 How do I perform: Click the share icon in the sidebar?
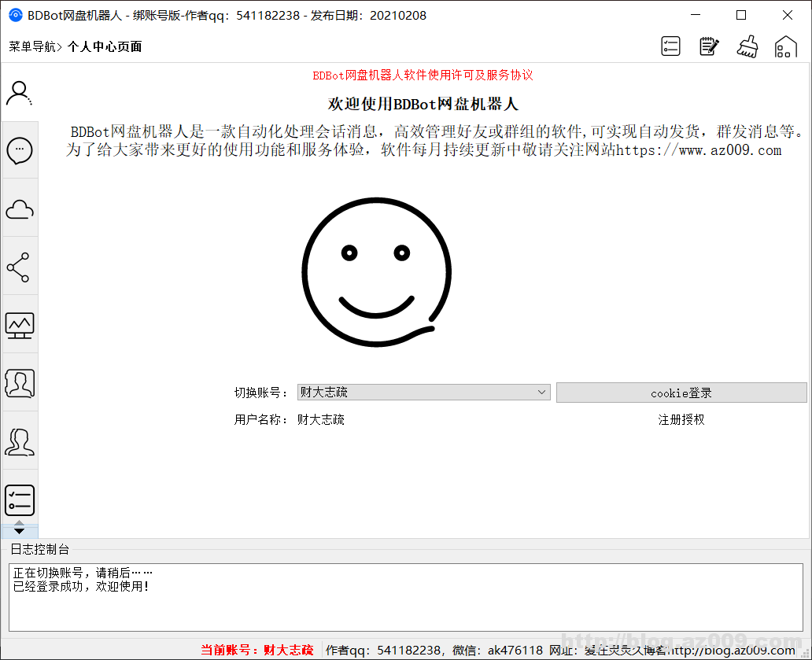[x=20, y=266]
